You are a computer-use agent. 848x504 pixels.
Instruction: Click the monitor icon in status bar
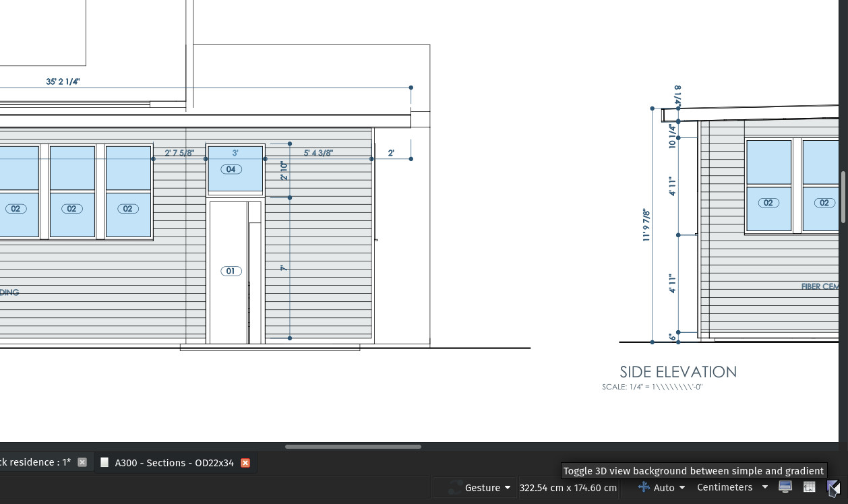coord(785,487)
